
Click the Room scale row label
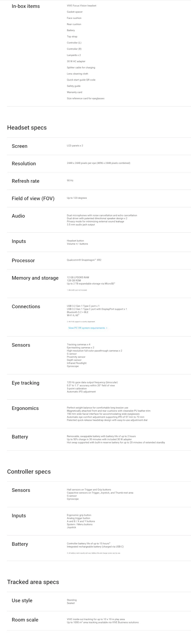(x=25, y=620)
